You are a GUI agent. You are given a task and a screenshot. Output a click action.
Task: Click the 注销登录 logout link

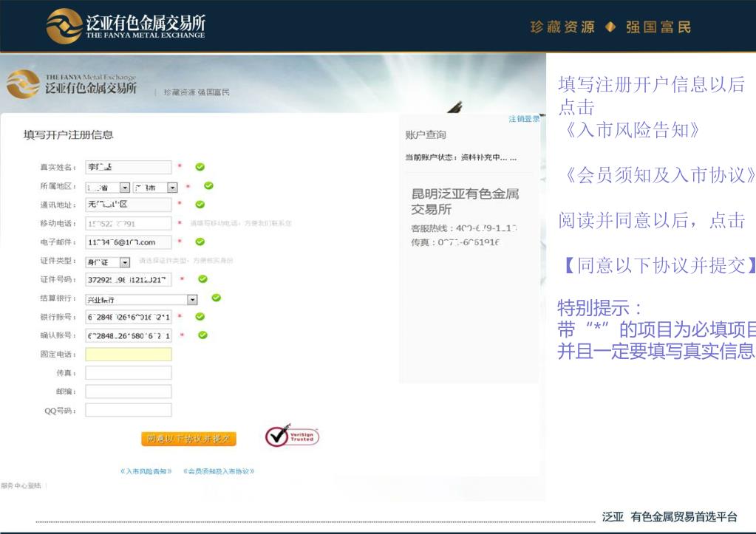click(x=524, y=119)
